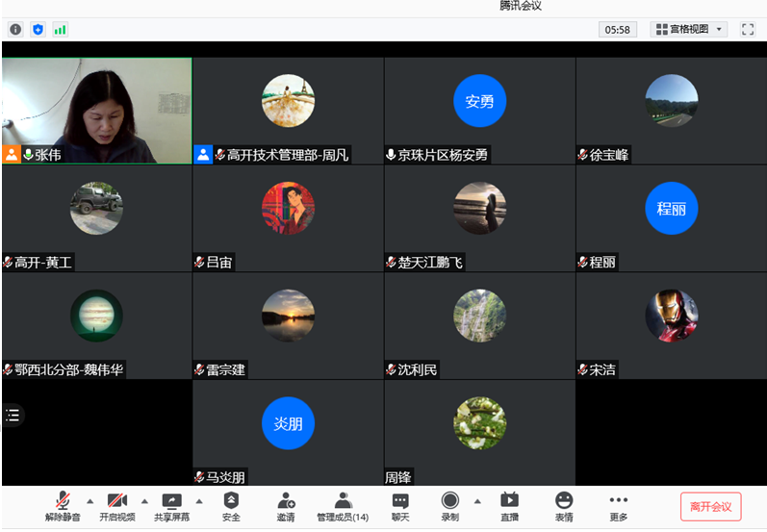Open 管理成员(14) member panel
The height and width of the screenshot is (532, 767).
click(343, 506)
